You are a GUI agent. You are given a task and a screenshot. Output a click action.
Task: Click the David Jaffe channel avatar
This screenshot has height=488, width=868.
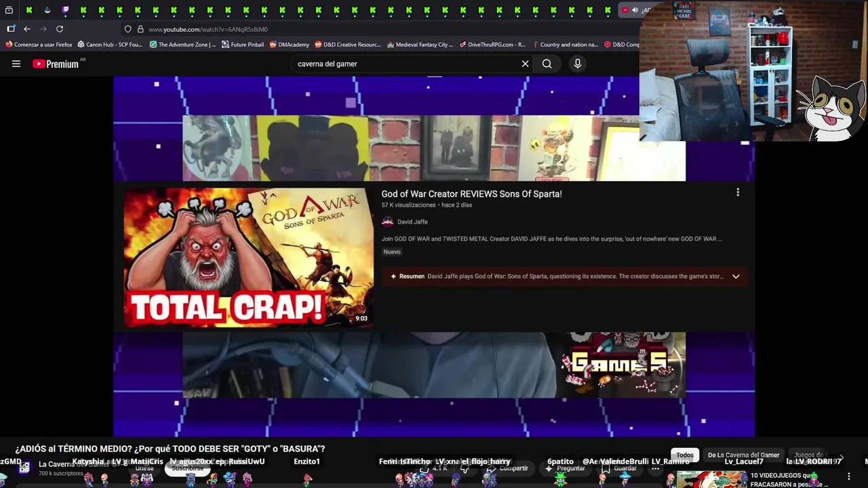387,222
